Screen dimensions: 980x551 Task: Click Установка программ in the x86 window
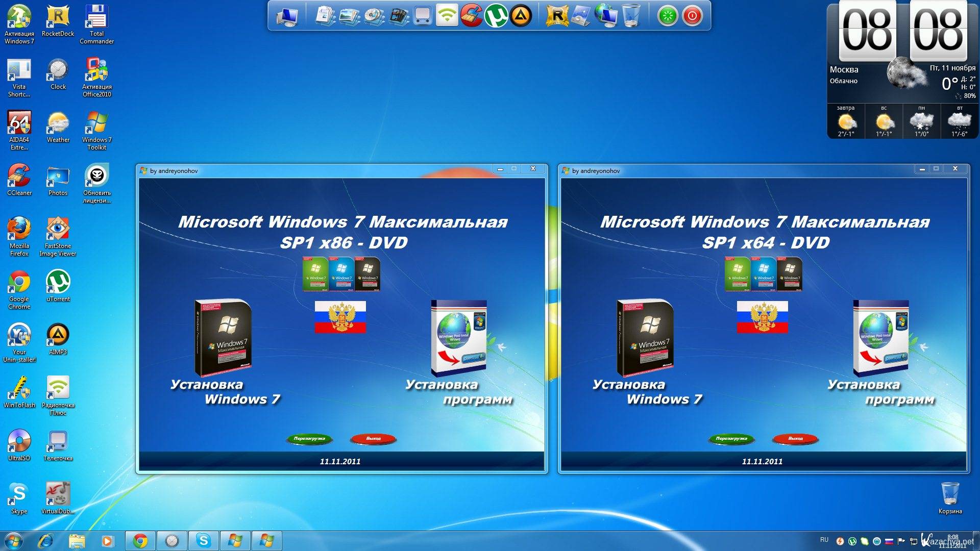coord(459,353)
